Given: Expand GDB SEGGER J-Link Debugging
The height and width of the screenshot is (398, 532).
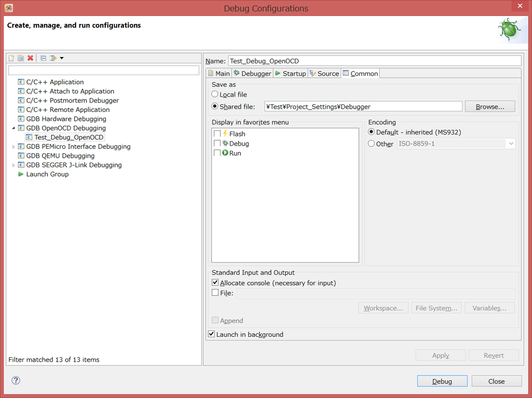Looking at the screenshot, I should tap(12, 165).
